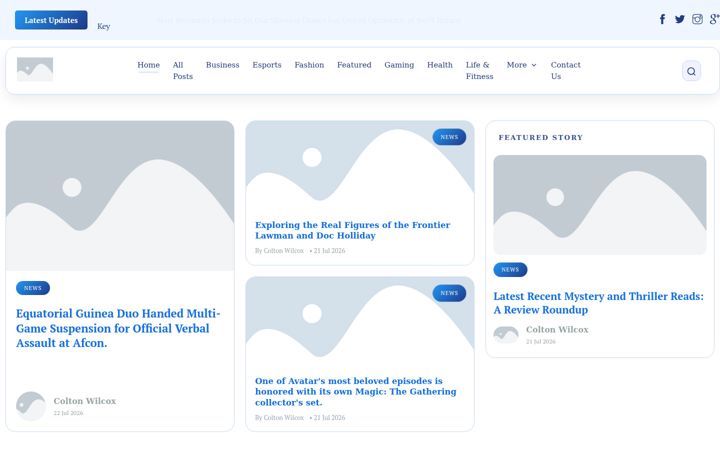Click By Colton Wilcox on Frontier Lawman card
The height and width of the screenshot is (450, 720).
(279, 251)
